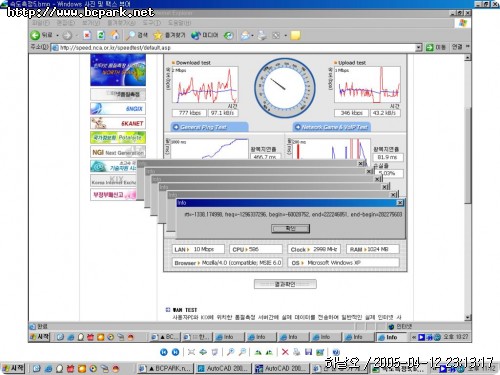Open the 즐겨찾기 menu in menu bar
This screenshot has width=500, height=375.
121,23
